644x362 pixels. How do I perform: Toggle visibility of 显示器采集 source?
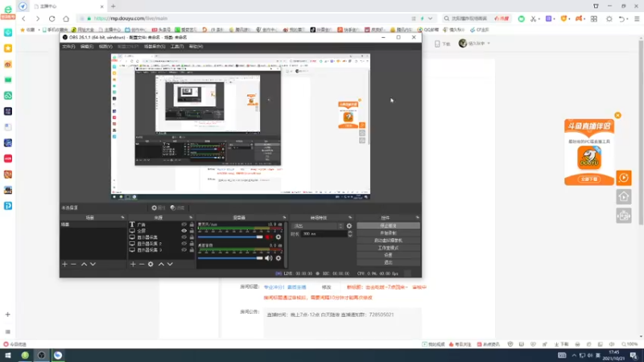pyautogui.click(x=184, y=237)
